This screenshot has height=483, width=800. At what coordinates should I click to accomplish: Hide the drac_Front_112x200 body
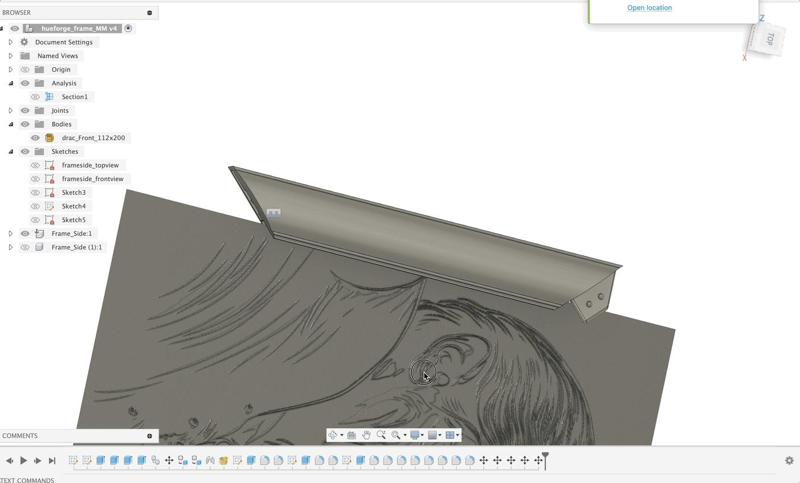click(x=35, y=138)
